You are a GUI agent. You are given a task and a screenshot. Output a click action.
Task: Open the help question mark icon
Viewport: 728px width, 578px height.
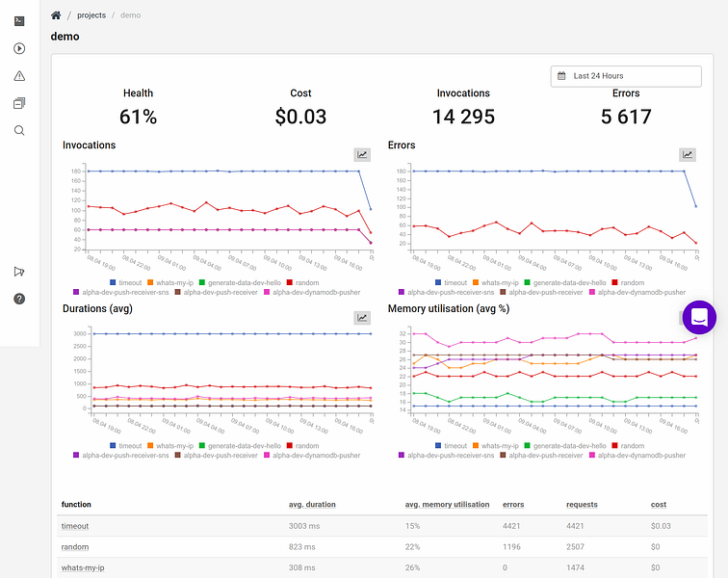tap(19, 299)
